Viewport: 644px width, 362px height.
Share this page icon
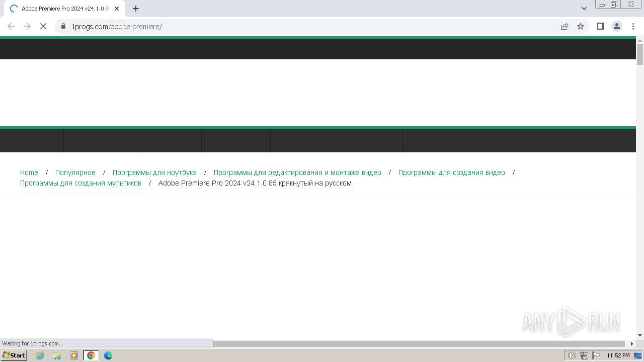pos(565,26)
